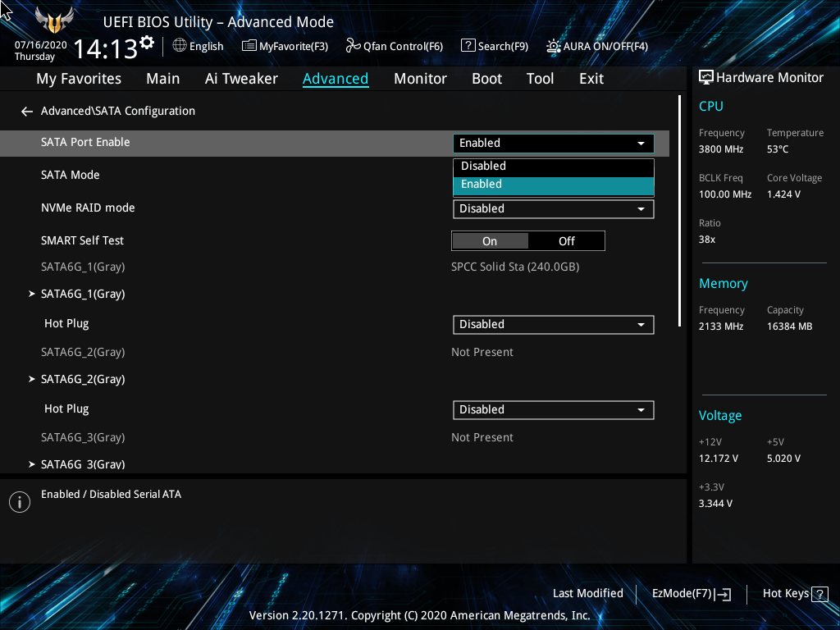Viewport: 840px width, 630px height.
Task: Select the NVMe RAID mode label
Action: 88,208
